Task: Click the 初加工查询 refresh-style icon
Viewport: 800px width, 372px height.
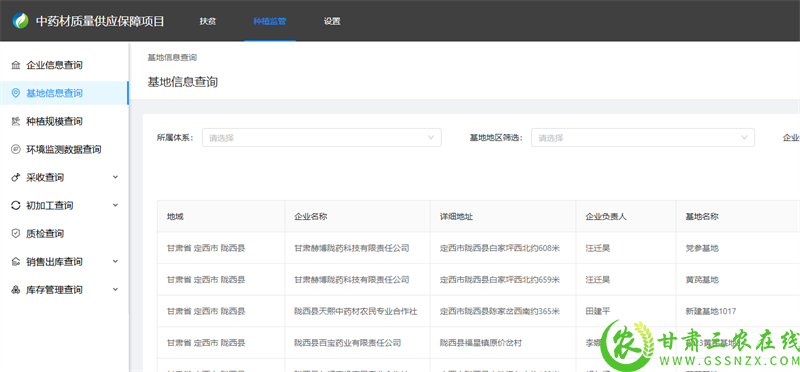Action: click(x=16, y=205)
